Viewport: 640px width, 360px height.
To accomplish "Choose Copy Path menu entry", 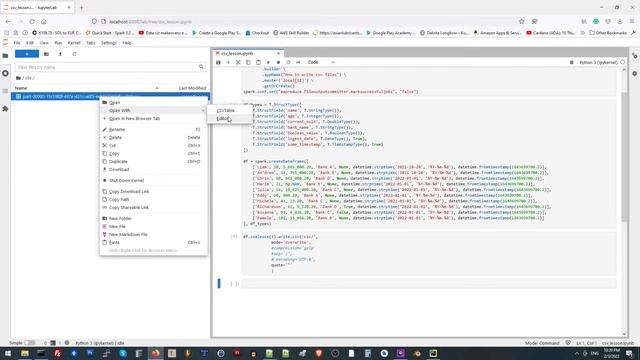I will [x=153, y=200].
